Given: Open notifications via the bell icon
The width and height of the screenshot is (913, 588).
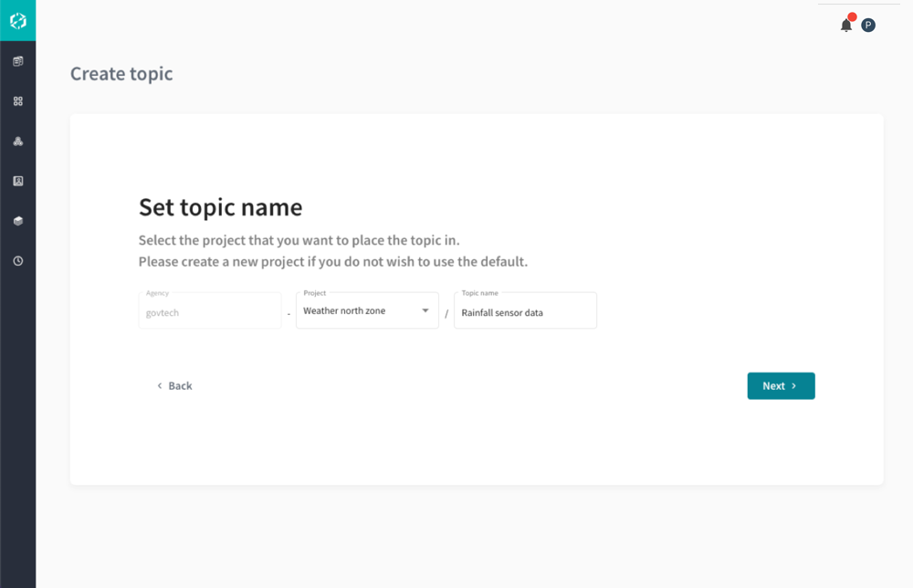Looking at the screenshot, I should [x=846, y=26].
